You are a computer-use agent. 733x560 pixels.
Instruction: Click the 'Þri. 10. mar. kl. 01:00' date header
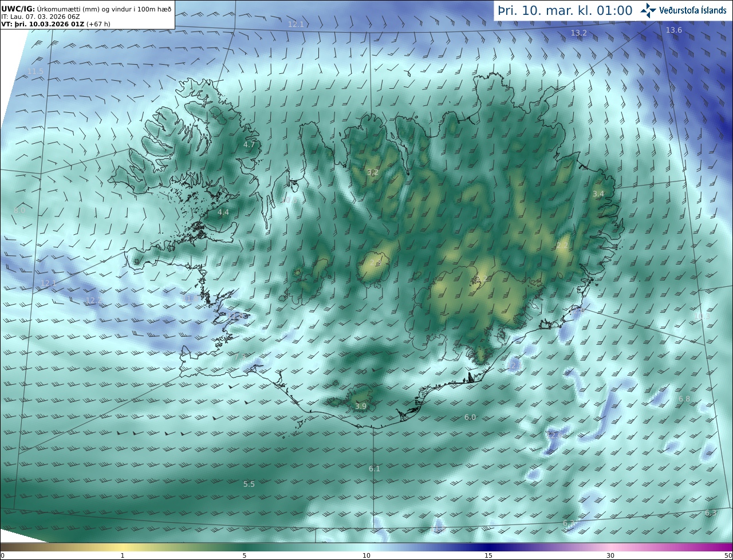tap(565, 10)
